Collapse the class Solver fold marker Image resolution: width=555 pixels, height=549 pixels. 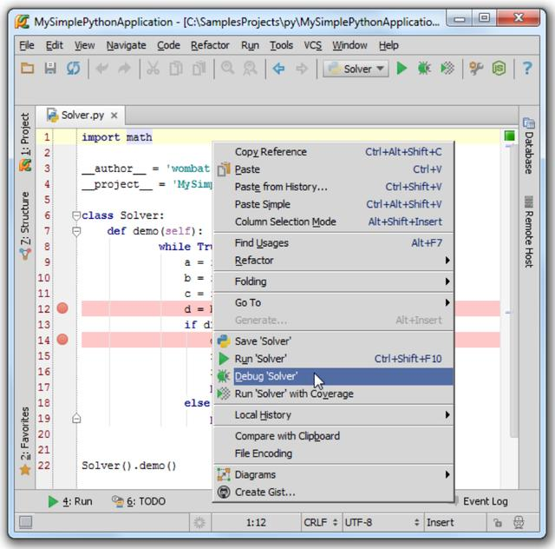[x=76, y=216]
